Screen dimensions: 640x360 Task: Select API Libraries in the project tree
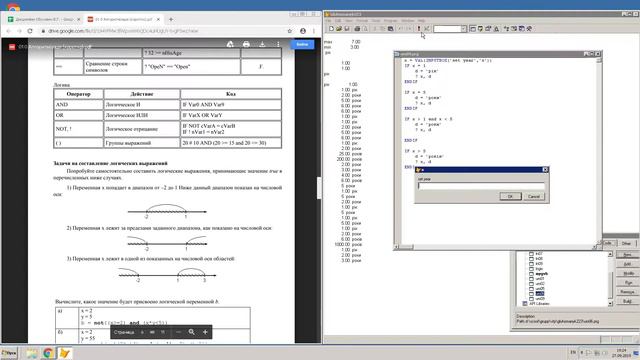tap(539, 304)
